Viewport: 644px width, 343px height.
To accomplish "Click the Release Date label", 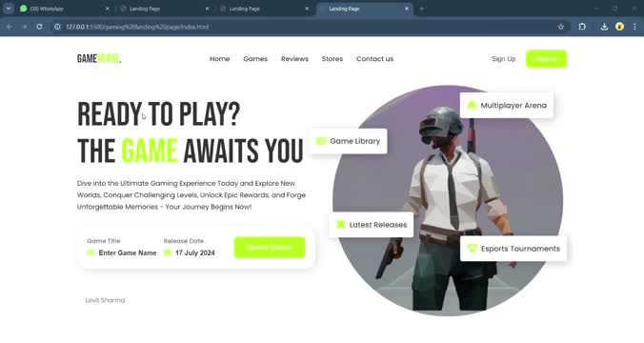I will tap(184, 241).
